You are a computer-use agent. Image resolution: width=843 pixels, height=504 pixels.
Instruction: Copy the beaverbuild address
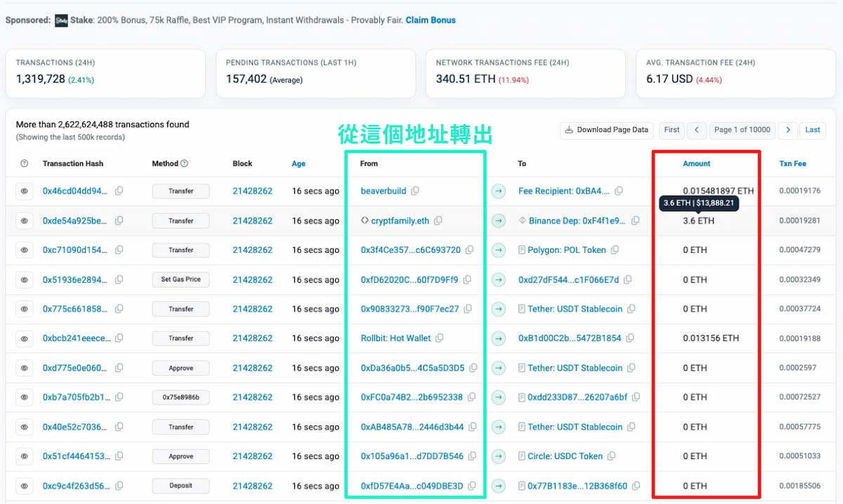point(415,191)
